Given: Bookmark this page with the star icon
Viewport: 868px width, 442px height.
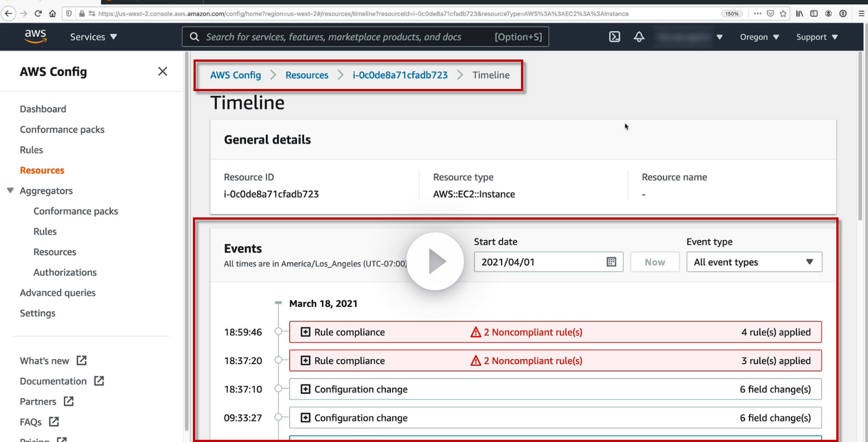Looking at the screenshot, I should click(783, 14).
